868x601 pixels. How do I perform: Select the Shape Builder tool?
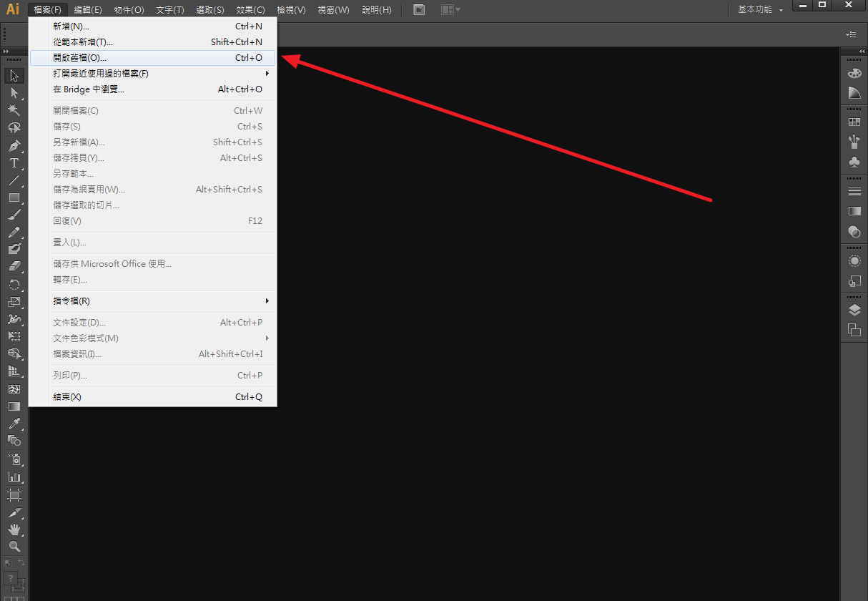click(x=14, y=354)
